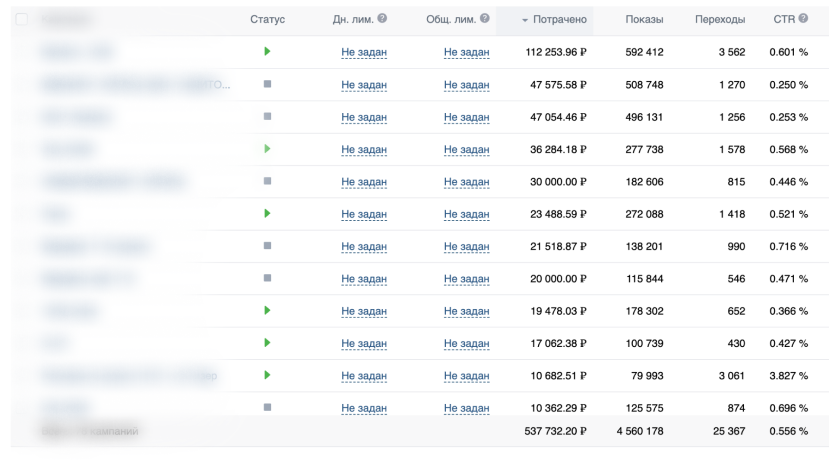The height and width of the screenshot is (466, 829).
Task: Set total limit in 36 284.18 ₽ row
Action: [x=466, y=150]
